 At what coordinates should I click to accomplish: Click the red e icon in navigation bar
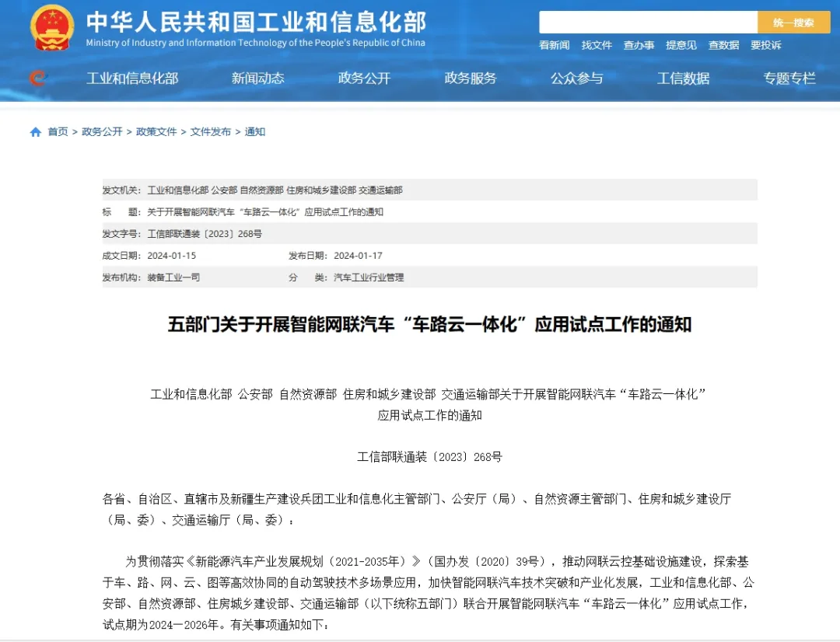[38, 79]
